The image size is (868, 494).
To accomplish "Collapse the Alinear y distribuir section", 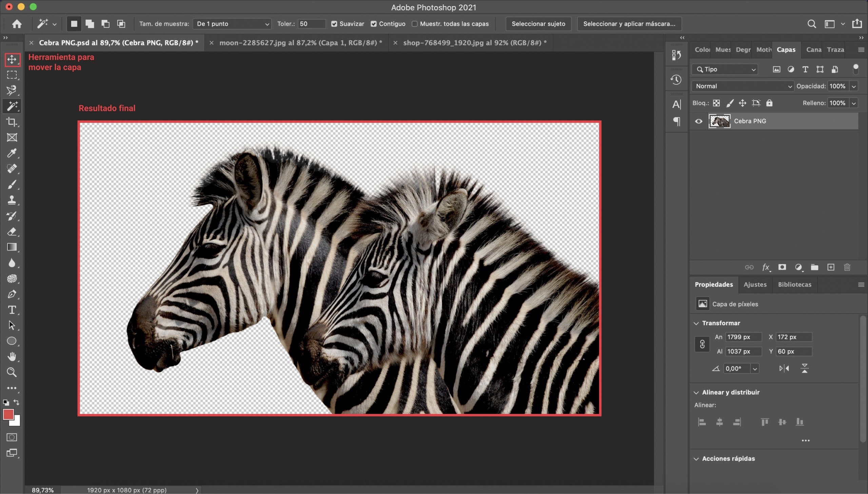I will (696, 393).
